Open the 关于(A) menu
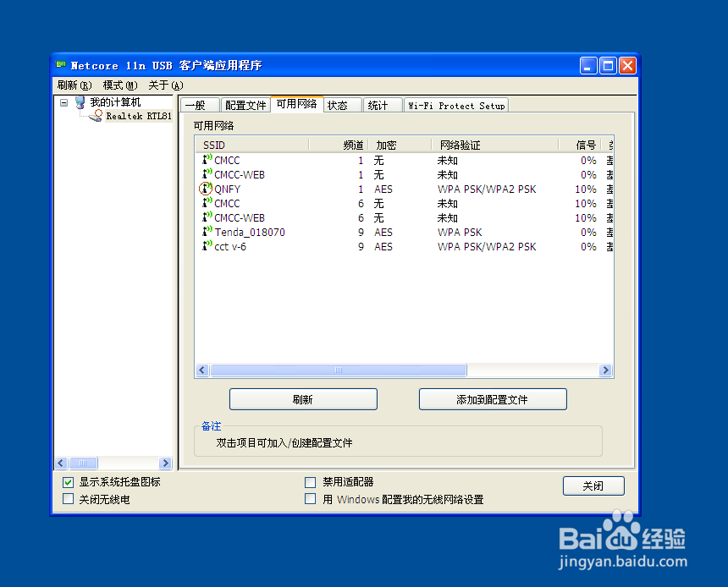The image size is (728, 587). [x=166, y=85]
